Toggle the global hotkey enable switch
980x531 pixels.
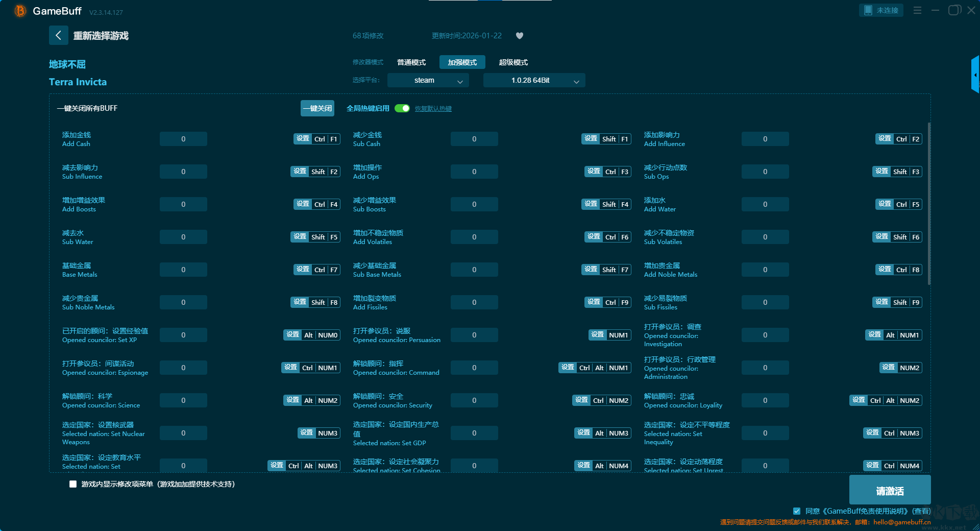[x=402, y=108]
